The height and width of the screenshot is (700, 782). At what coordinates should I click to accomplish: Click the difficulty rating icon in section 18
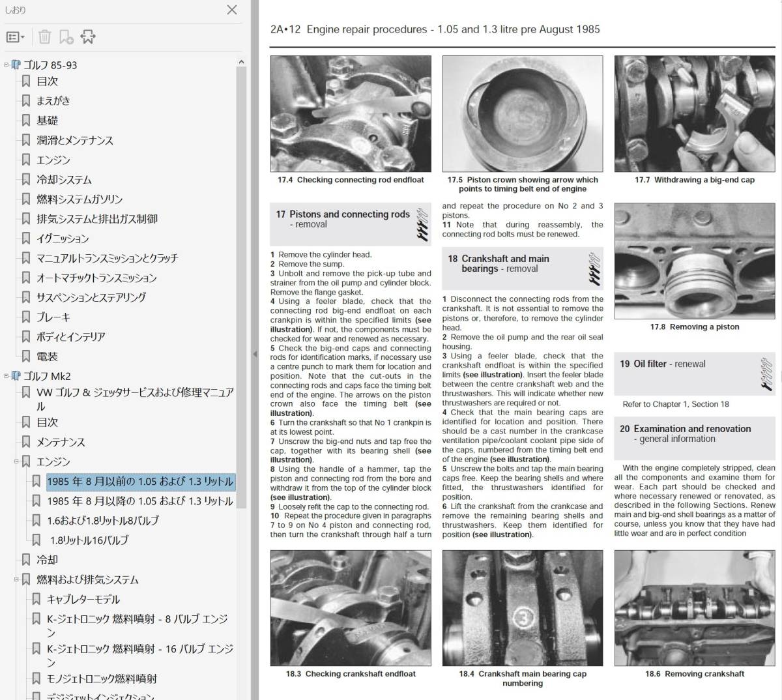coord(594,269)
